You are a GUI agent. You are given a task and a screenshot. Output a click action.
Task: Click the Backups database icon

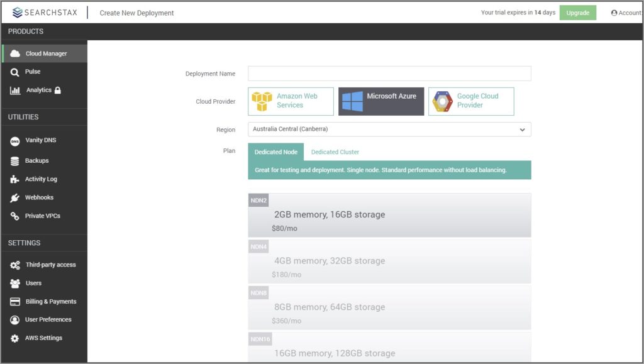(15, 161)
